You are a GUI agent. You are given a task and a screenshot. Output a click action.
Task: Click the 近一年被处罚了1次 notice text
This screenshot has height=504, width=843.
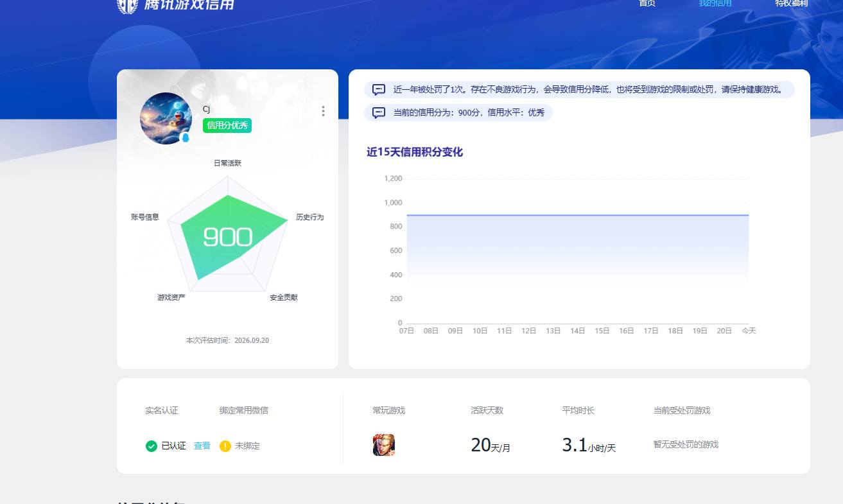click(x=589, y=90)
